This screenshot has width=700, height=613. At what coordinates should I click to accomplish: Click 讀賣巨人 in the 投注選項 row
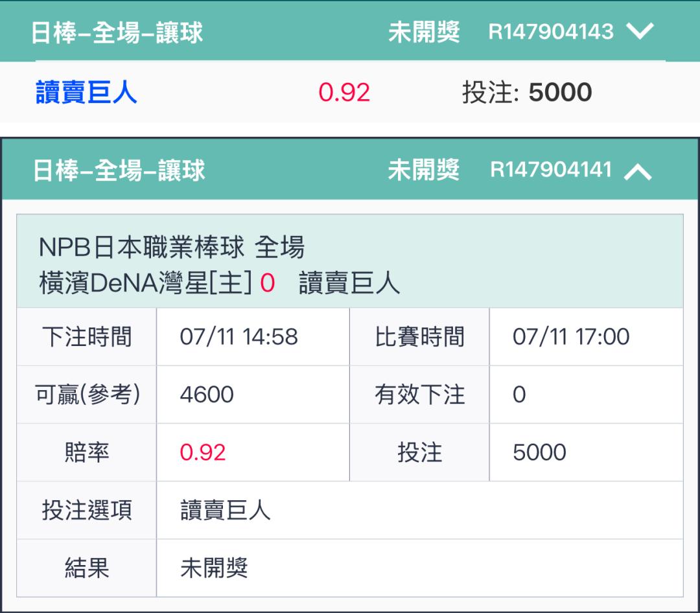[226, 511]
